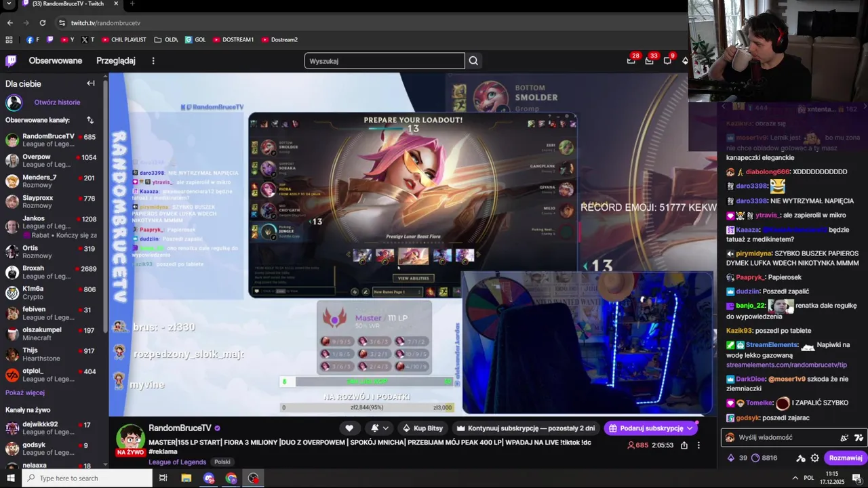The height and width of the screenshot is (488, 868).
Task: Expand Windows system tray hidden icons
Action: tap(795, 478)
